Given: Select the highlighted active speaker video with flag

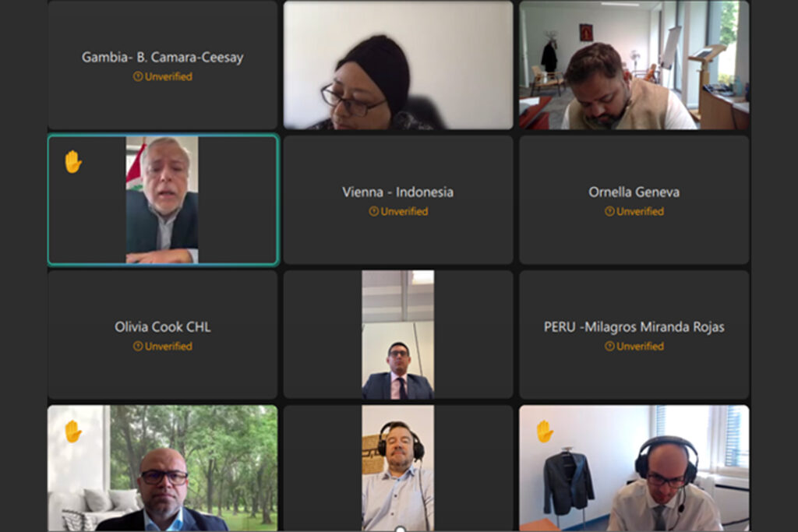Looking at the screenshot, I should click(x=163, y=200).
